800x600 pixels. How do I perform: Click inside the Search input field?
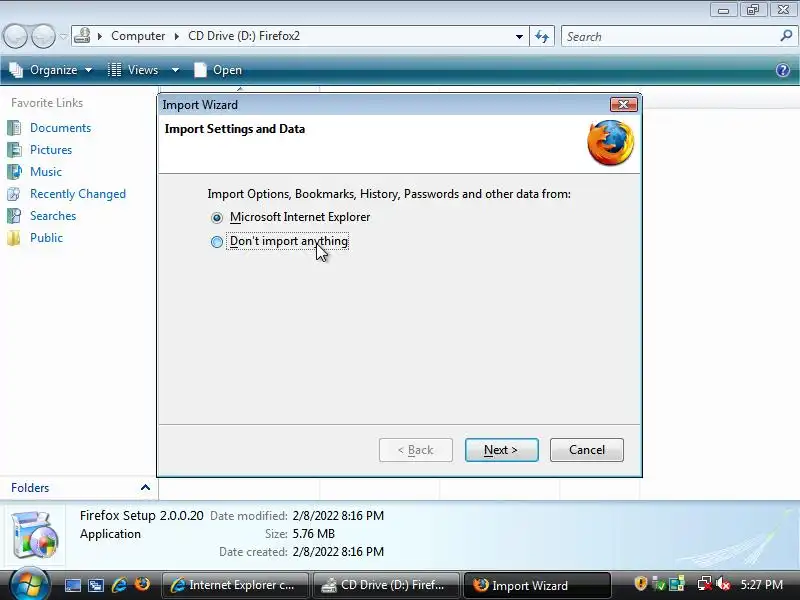tap(671, 37)
